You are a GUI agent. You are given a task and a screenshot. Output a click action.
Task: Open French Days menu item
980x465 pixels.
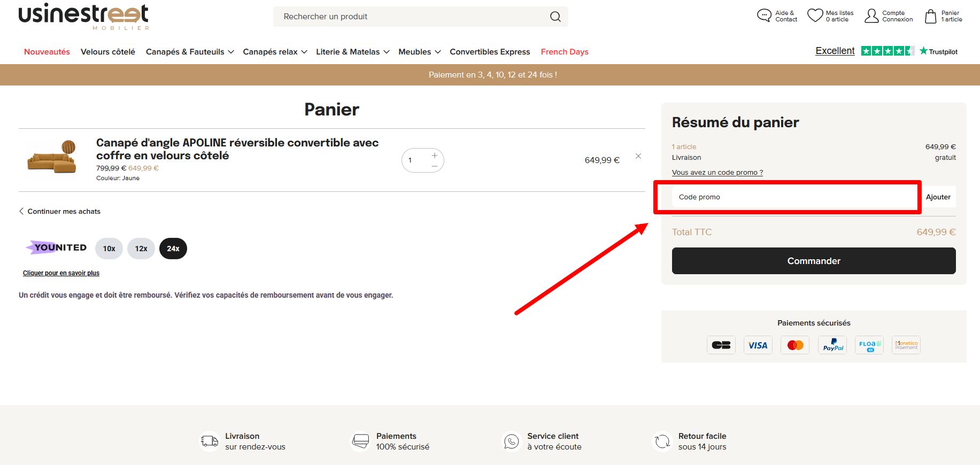pos(565,52)
